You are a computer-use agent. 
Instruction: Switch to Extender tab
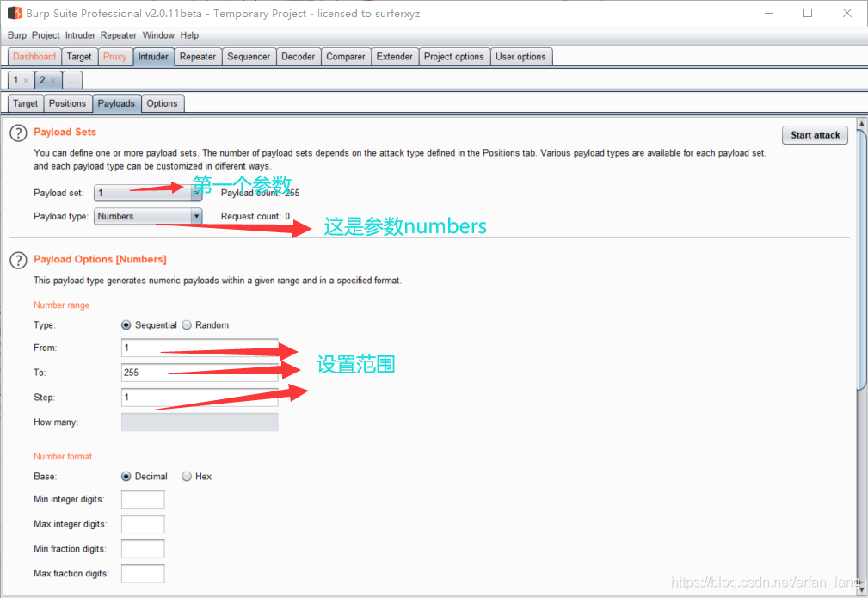395,57
